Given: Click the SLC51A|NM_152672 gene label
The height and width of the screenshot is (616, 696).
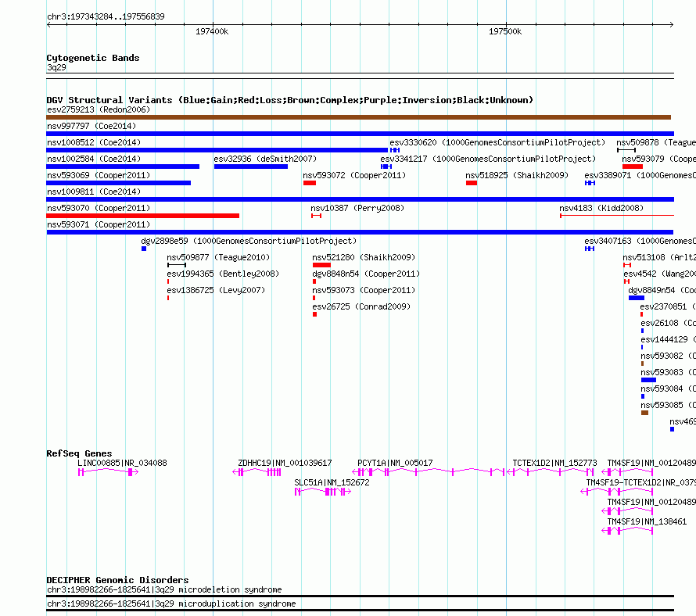Looking at the screenshot, I should coord(332,482).
